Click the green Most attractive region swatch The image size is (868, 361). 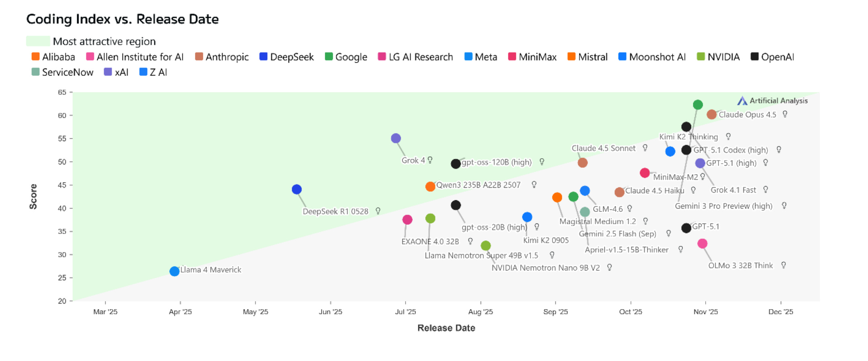click(38, 41)
